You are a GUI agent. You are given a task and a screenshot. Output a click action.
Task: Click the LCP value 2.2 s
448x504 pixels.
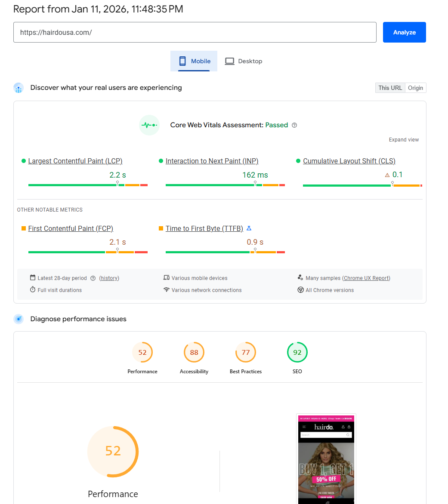(118, 175)
